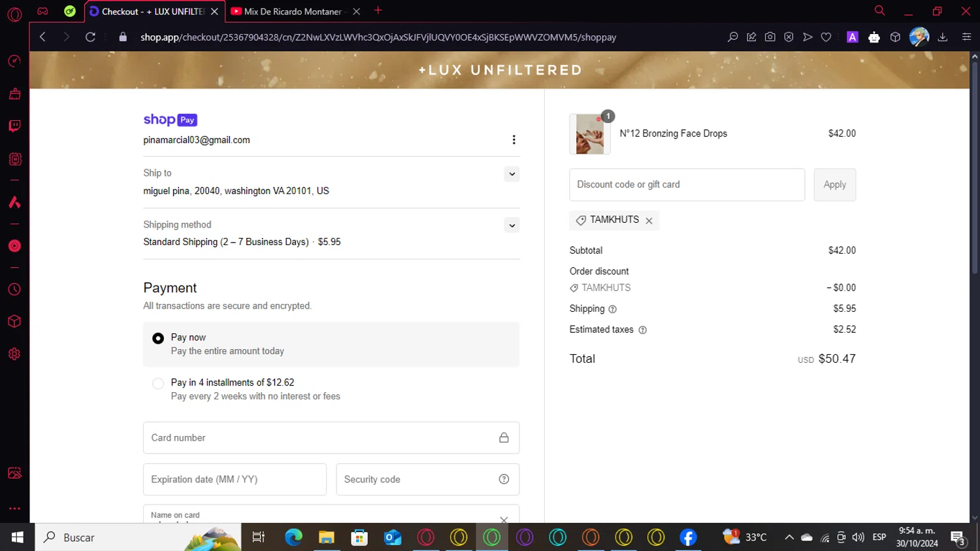Screen dimensions: 980x551
Task: Open Shop Pay account options menu
Action: click(x=514, y=140)
